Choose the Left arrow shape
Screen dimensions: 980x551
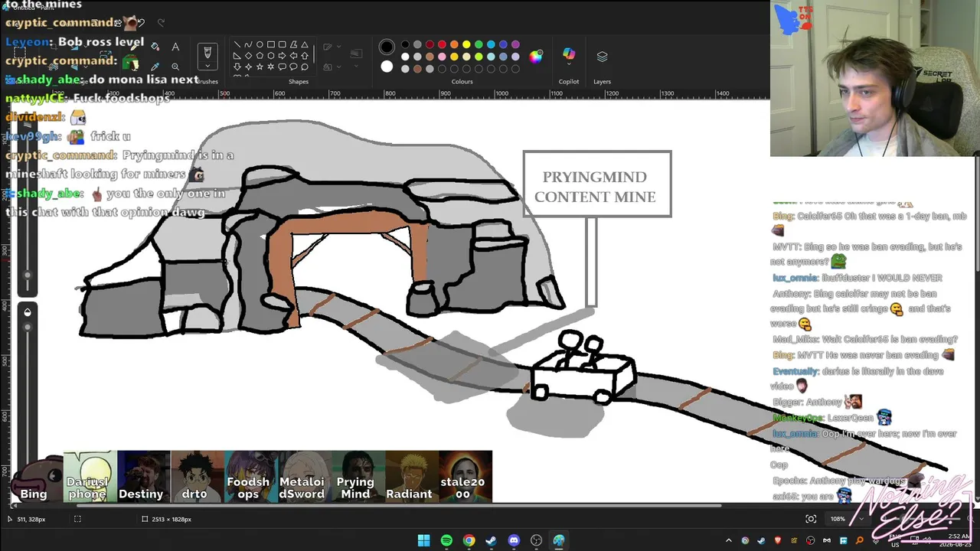pyautogui.click(x=292, y=56)
